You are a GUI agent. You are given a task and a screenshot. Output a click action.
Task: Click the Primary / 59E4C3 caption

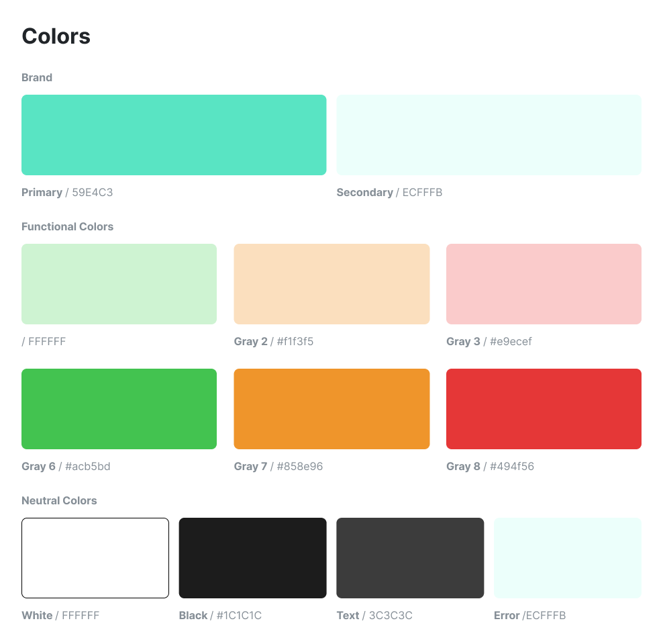click(67, 193)
